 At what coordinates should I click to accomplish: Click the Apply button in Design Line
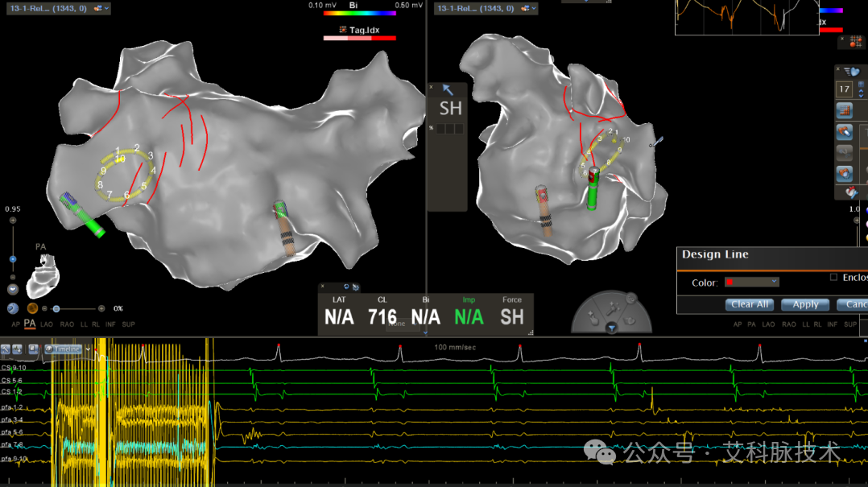click(805, 304)
